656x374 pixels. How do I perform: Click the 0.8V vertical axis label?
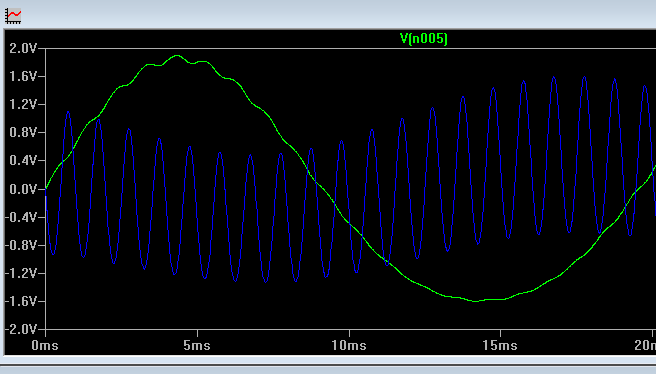(23, 132)
